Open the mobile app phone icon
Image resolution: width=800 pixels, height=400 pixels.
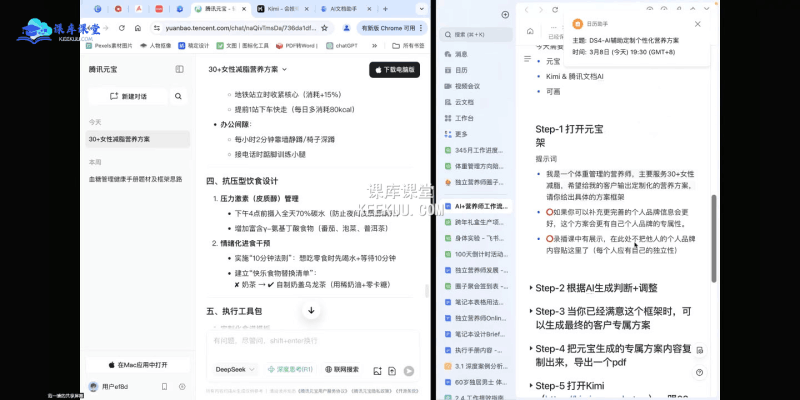pyautogui.click(x=164, y=386)
